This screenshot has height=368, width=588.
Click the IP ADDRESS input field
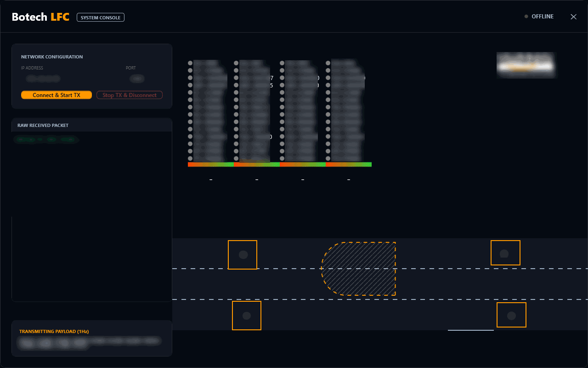pos(44,79)
